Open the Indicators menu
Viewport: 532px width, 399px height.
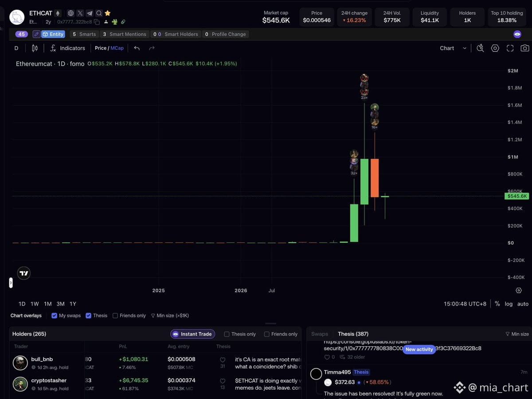click(x=67, y=48)
